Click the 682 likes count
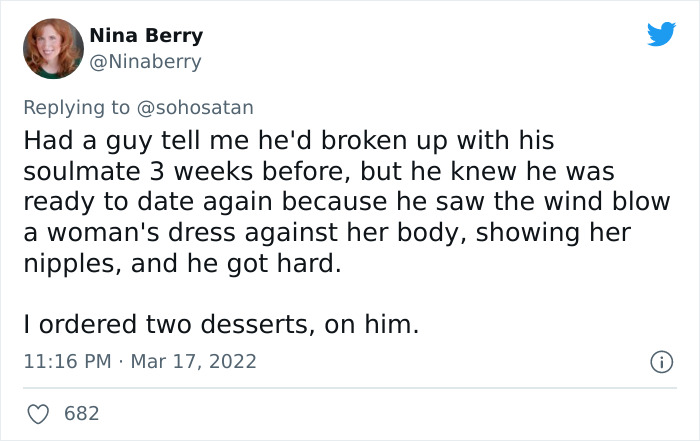Viewport: 700px width, 441px height. coord(81,413)
